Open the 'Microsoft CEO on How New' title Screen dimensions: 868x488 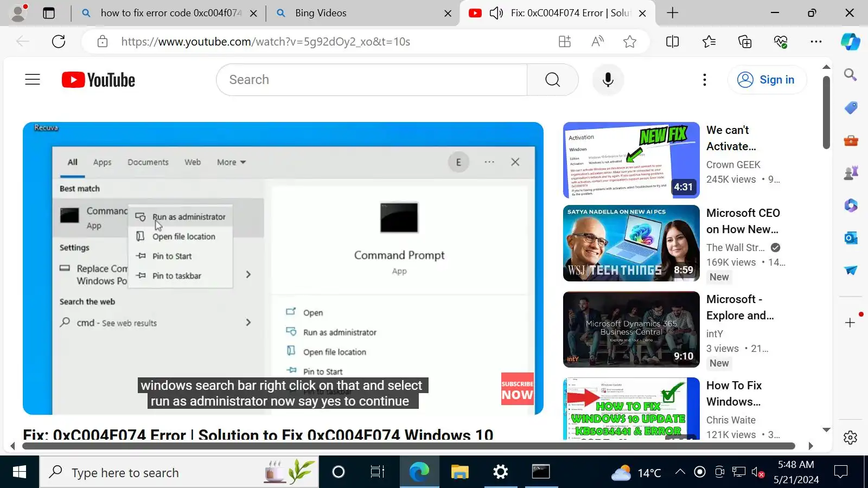pyautogui.click(x=743, y=221)
